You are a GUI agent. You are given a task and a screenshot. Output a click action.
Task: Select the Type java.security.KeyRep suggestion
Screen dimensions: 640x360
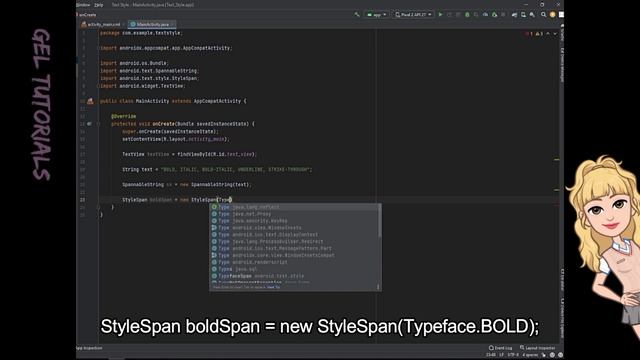[x=293, y=221]
